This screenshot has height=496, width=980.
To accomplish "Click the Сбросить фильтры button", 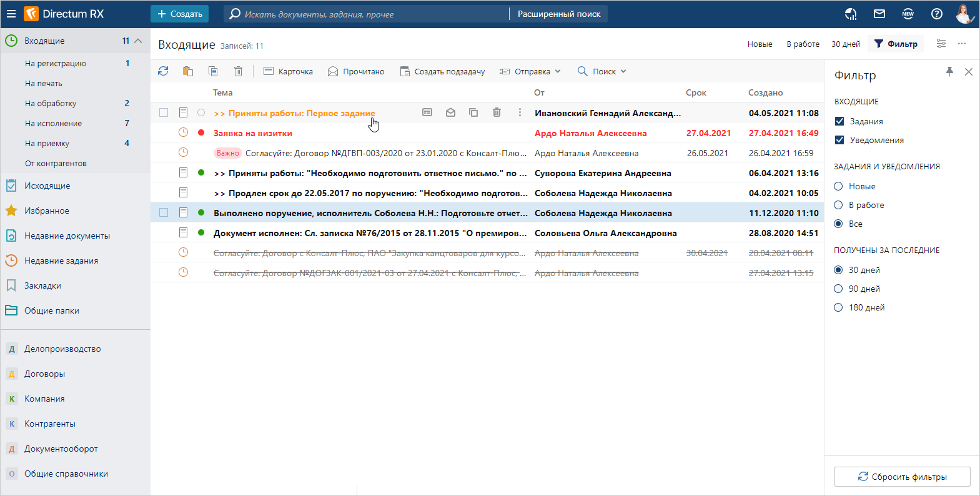I will click(x=902, y=477).
